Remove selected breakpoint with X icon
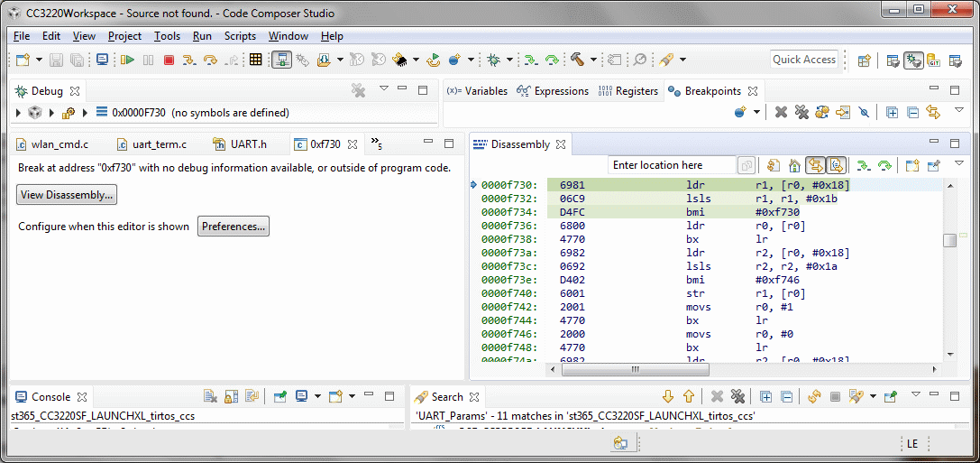 (781, 112)
